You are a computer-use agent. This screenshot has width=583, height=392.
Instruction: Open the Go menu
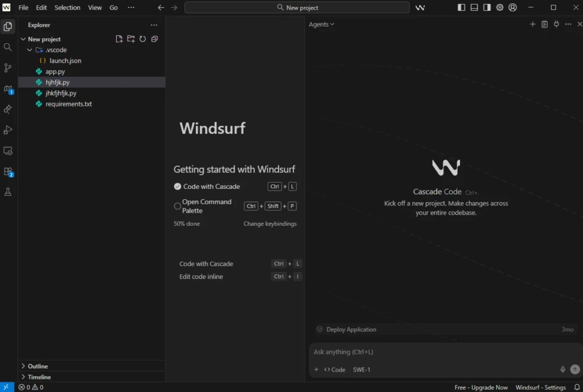[114, 7]
